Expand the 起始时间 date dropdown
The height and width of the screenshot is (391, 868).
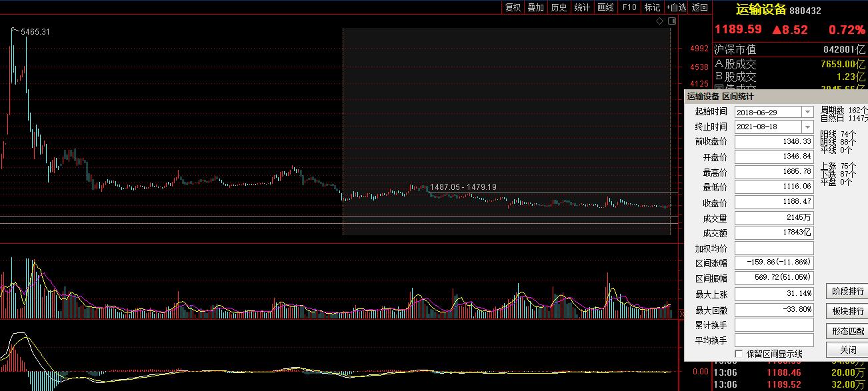[808, 113]
